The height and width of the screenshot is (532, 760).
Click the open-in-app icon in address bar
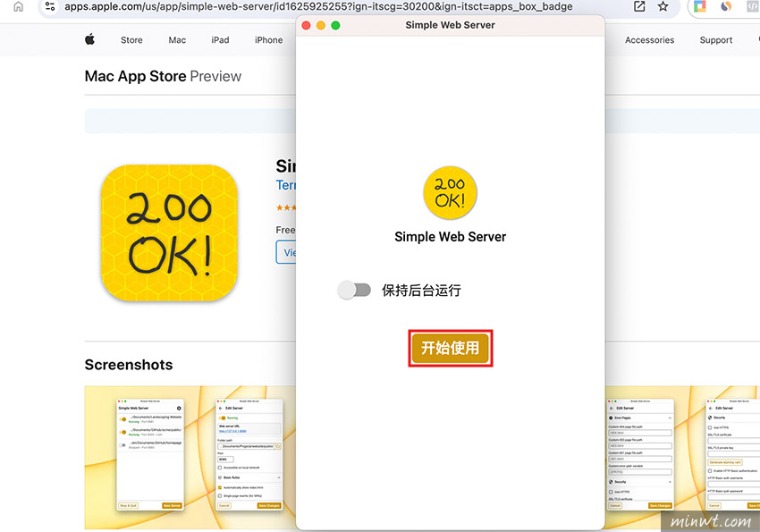tap(639, 6)
